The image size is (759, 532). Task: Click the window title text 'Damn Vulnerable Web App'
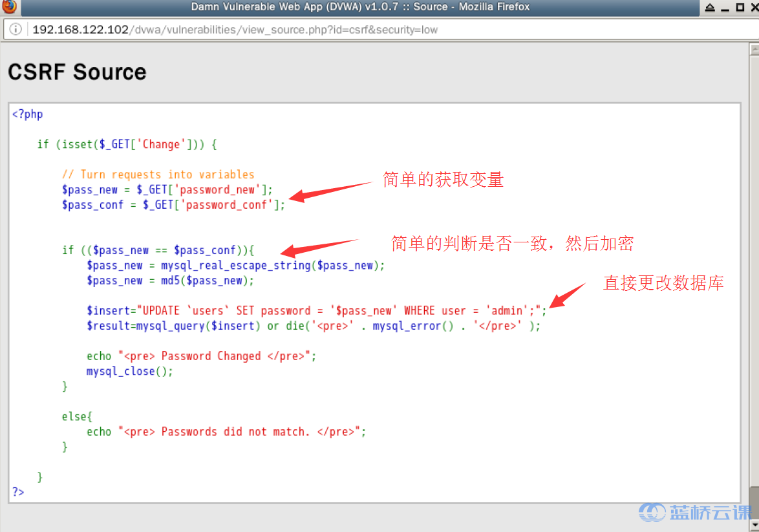click(257, 6)
